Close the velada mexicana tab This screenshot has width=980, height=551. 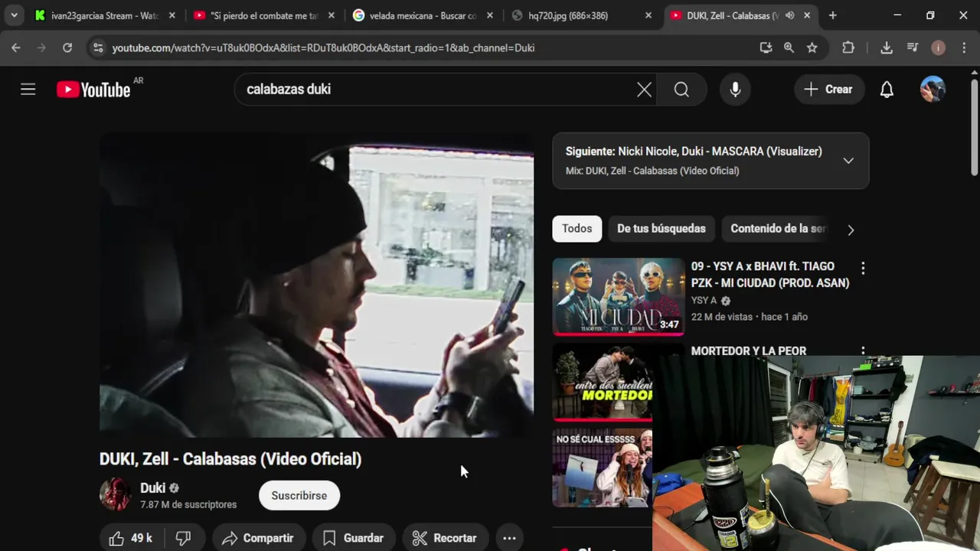click(x=490, y=15)
